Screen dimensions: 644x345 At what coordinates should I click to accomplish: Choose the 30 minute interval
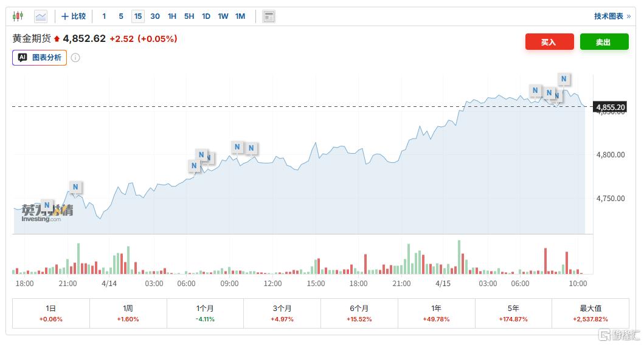155,16
